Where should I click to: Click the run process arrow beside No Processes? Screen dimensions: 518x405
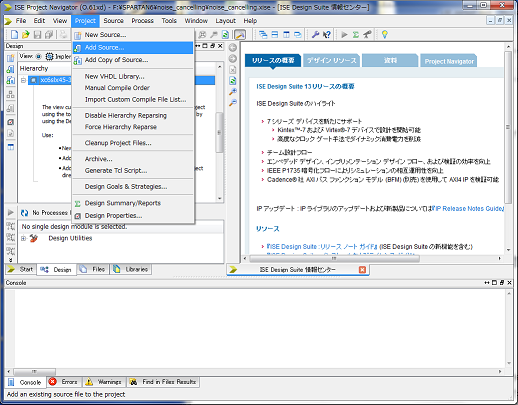click(11, 212)
